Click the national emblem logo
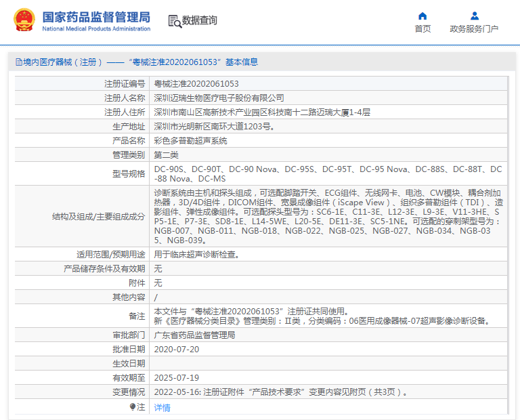 coord(24,20)
